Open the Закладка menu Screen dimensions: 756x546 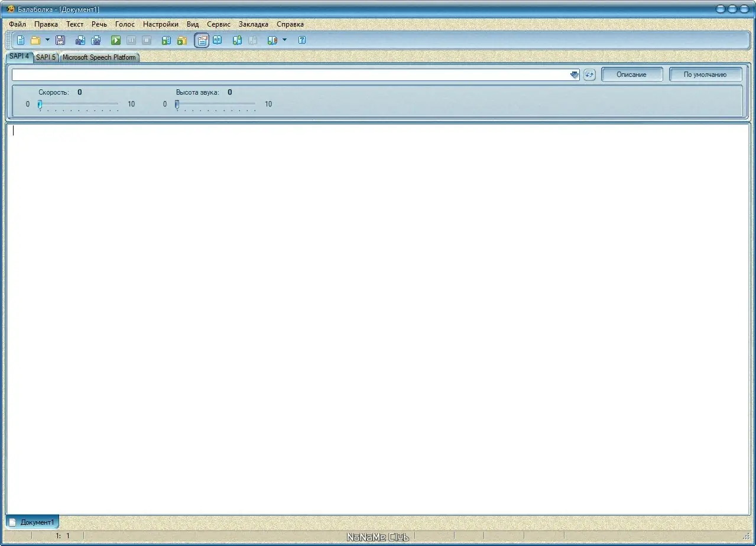pyautogui.click(x=254, y=24)
